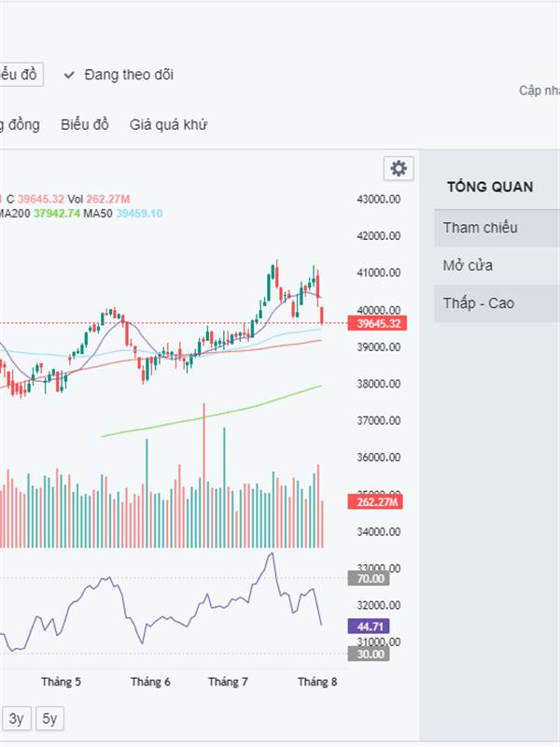Open the Giá quá khứ tab
Viewport: 560px width, 747px height.
tap(168, 125)
